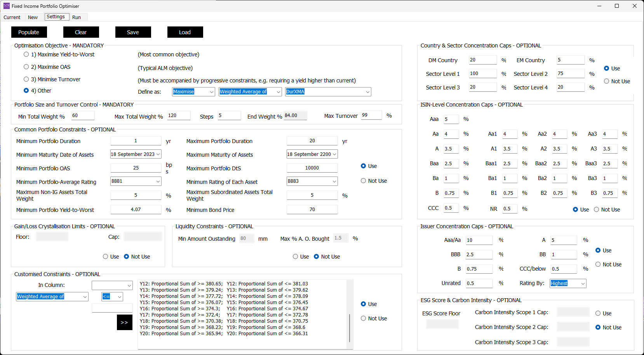Open the Current tab

tap(12, 17)
